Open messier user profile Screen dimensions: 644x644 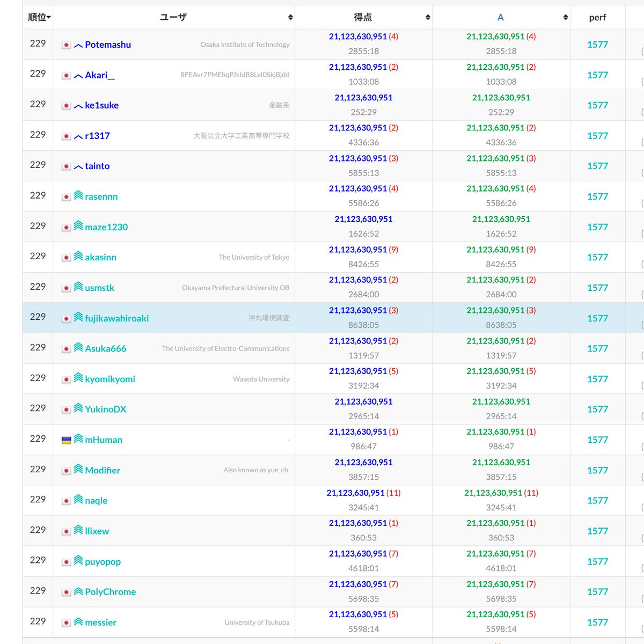coord(101,622)
